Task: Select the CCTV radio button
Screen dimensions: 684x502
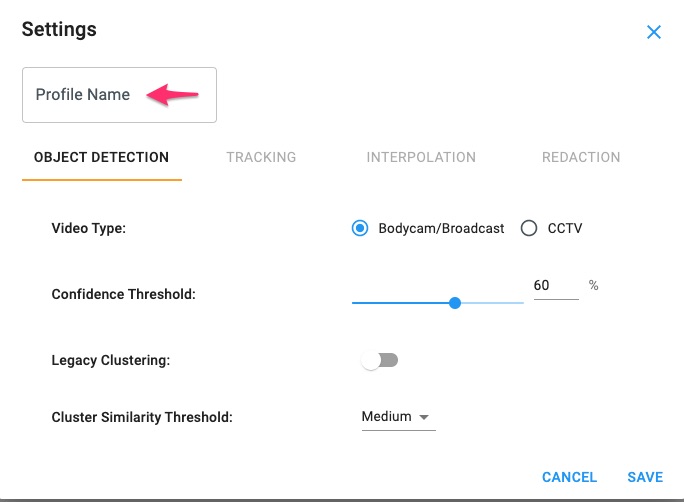Action: point(529,228)
